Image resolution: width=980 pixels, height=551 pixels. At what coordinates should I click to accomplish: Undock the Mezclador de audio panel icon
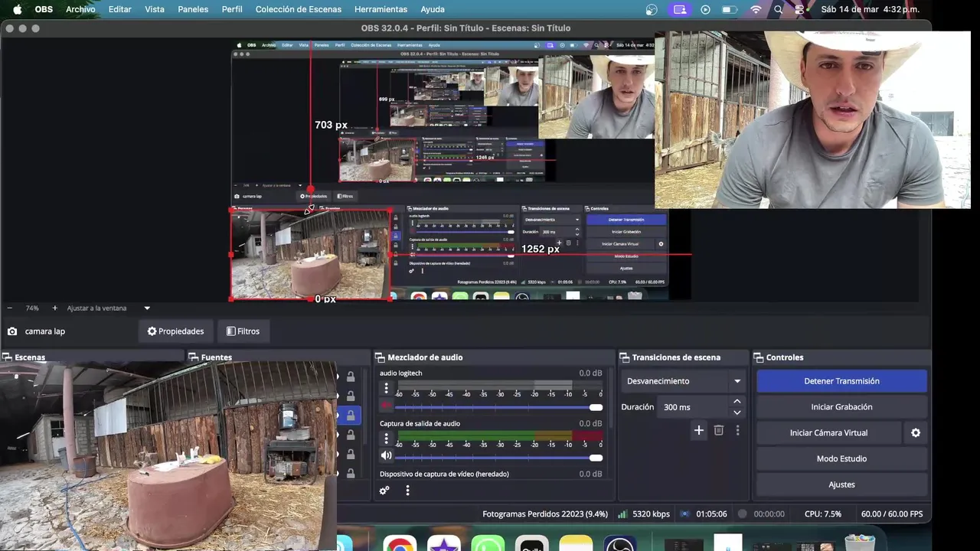click(x=379, y=357)
